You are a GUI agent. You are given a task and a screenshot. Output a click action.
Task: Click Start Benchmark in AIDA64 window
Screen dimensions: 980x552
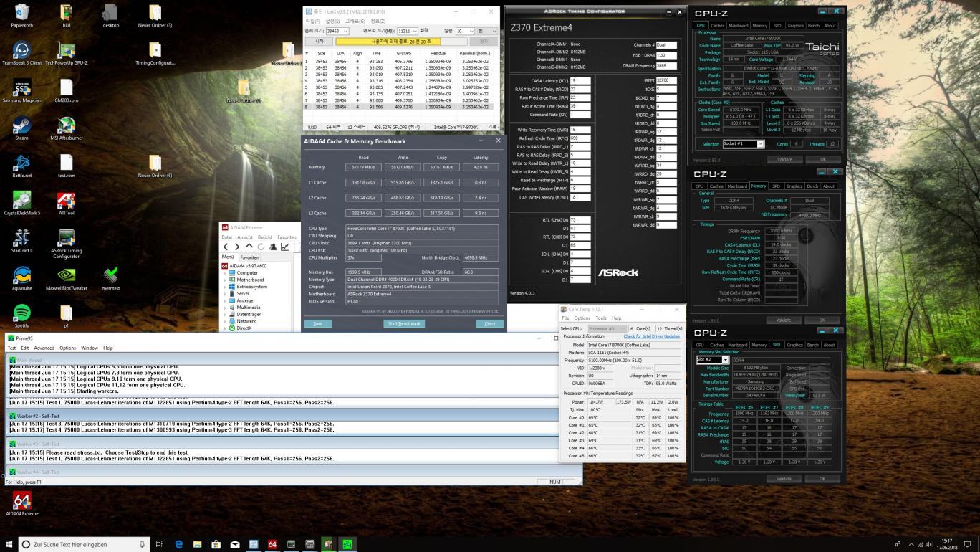(x=405, y=323)
